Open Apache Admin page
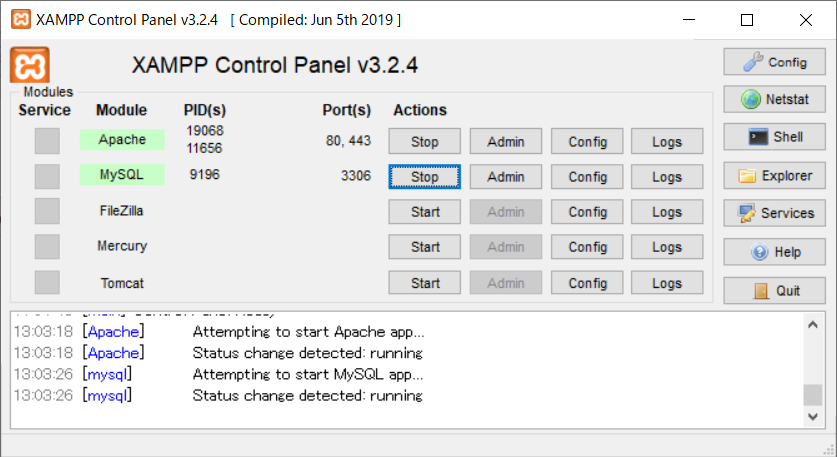The height and width of the screenshot is (457, 837). 506,141
